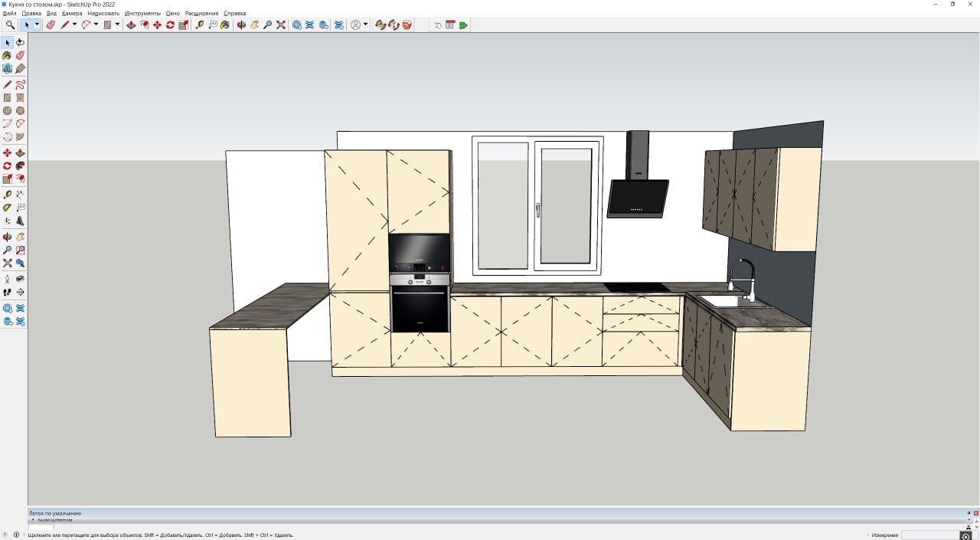
Task: Click the red-headed window icon in top toolbar
Action: [x=450, y=25]
